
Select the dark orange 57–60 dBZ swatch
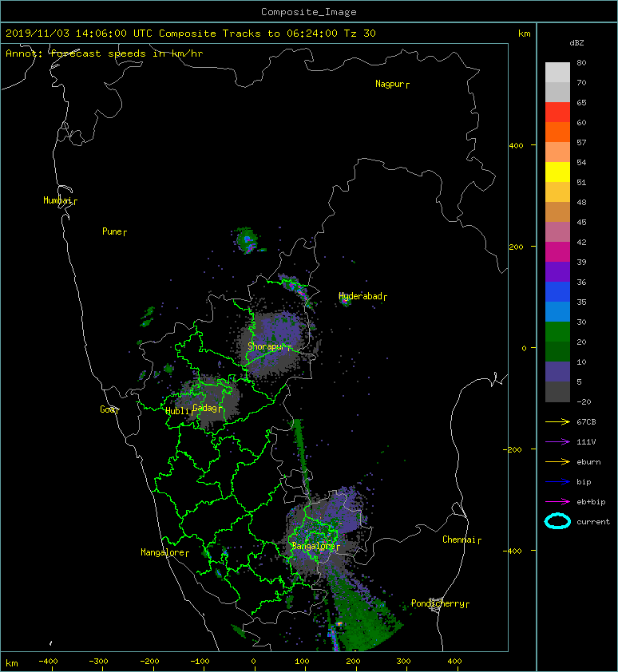pos(557,132)
